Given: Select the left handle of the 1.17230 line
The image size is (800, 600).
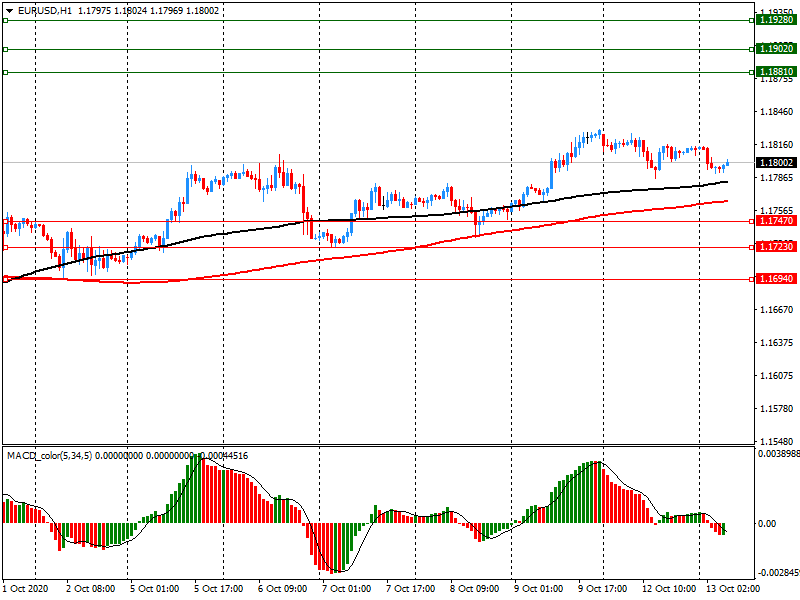Looking at the screenshot, I should point(5,247).
